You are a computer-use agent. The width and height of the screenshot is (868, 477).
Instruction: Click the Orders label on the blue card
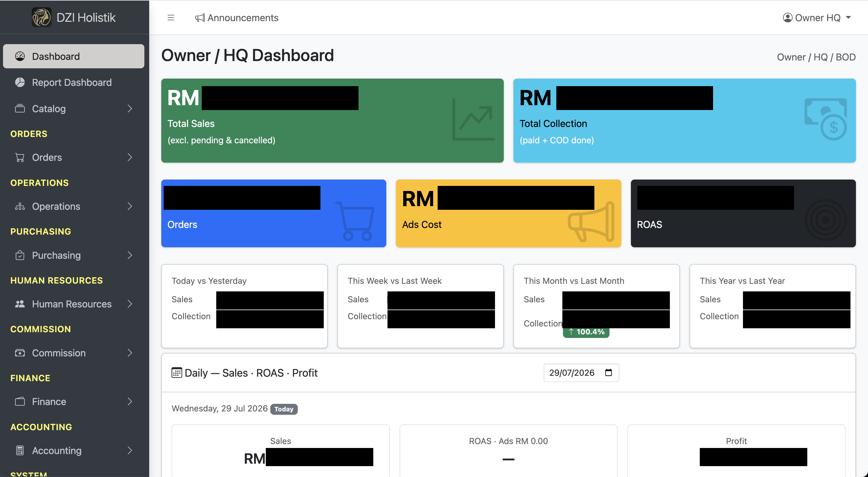tap(182, 224)
